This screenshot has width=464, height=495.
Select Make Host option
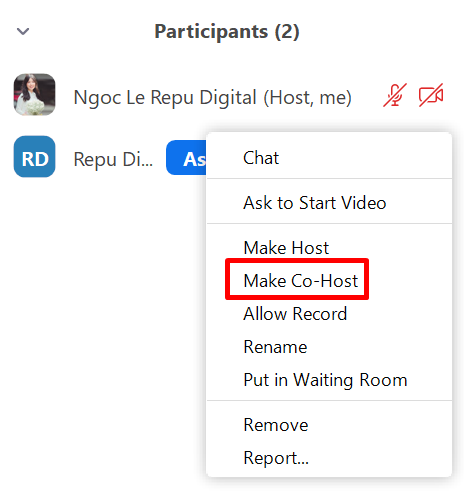coord(329,248)
